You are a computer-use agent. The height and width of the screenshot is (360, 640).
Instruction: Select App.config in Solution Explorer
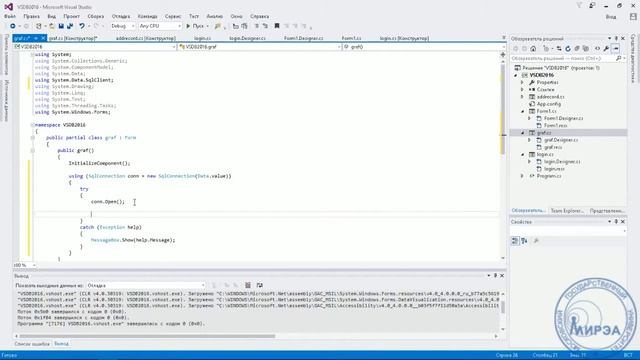(x=549, y=104)
